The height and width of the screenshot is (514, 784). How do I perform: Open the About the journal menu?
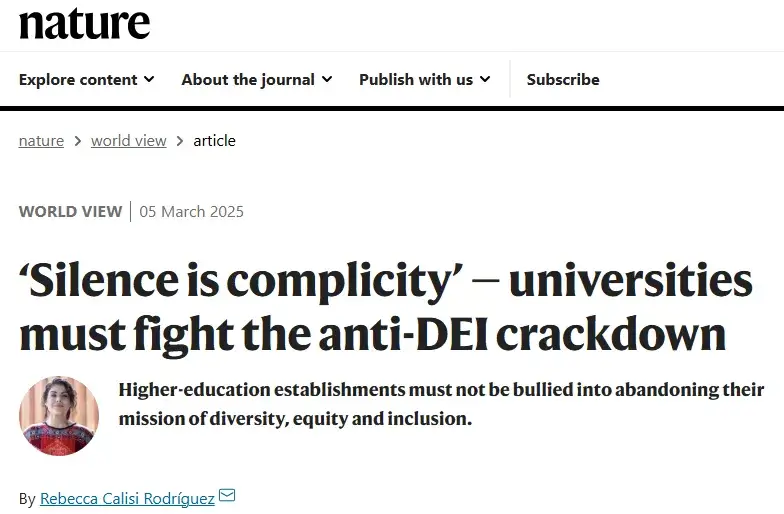[x=248, y=79]
